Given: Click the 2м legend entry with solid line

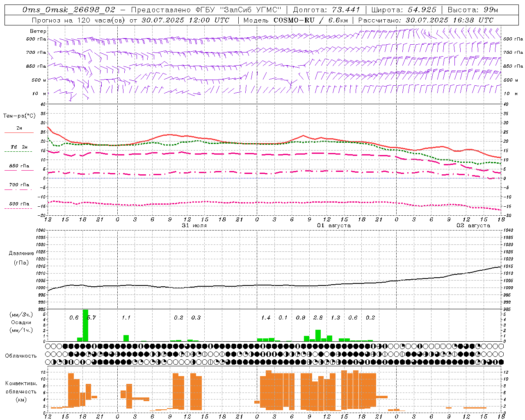Looking at the screenshot, I should click(x=19, y=129).
